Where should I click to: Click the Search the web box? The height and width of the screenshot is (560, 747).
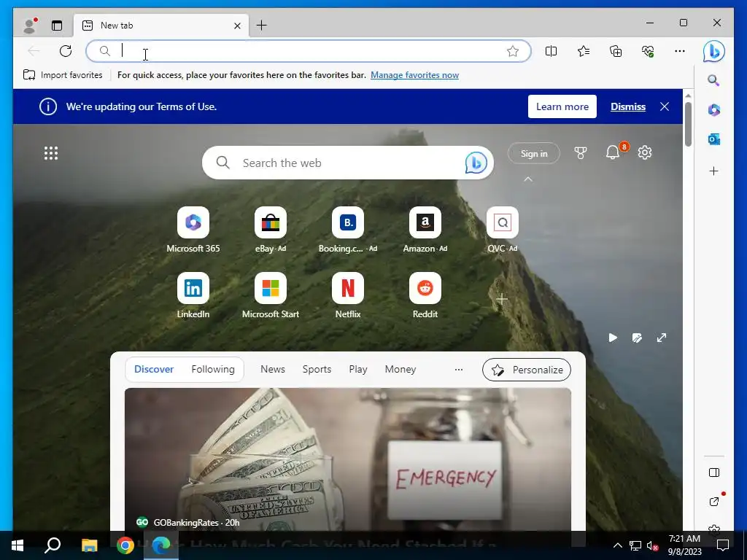click(348, 163)
